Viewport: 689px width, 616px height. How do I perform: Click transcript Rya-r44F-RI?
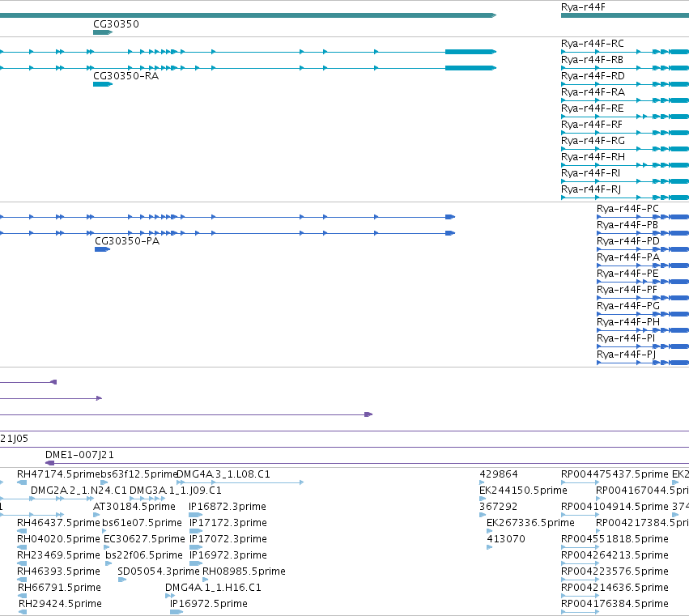pyautogui.click(x=590, y=174)
